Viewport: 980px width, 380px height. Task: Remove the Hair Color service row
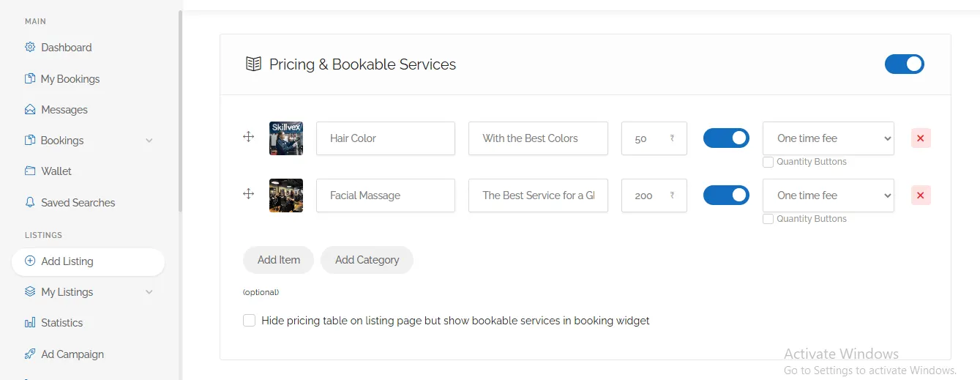[x=921, y=138]
